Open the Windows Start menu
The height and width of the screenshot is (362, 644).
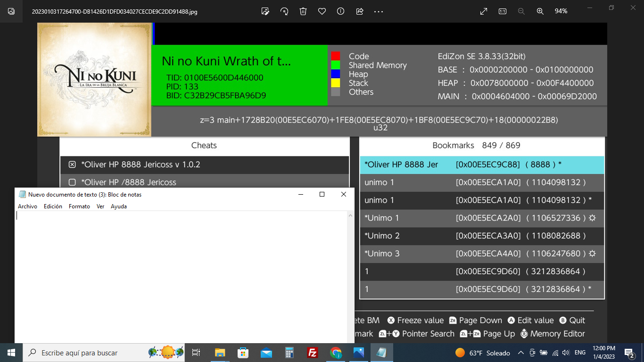point(11,353)
